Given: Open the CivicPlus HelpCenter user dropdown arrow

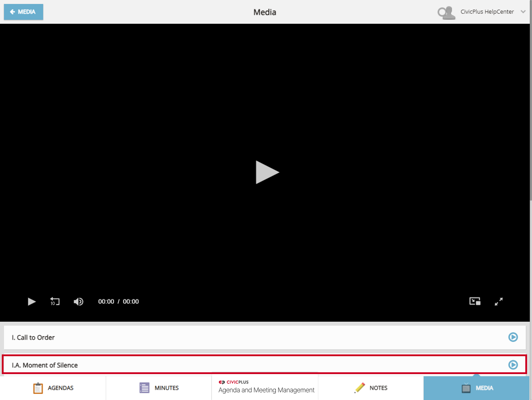Looking at the screenshot, I should 523,12.
